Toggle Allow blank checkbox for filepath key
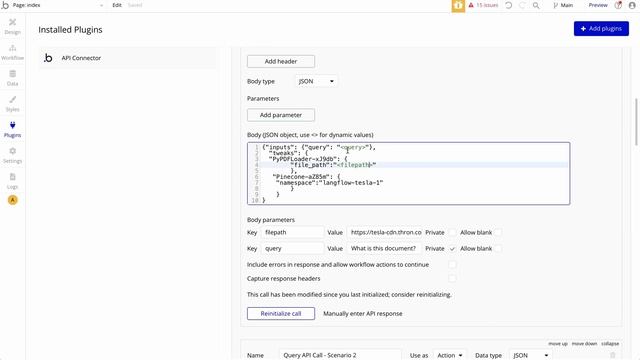 [498, 232]
